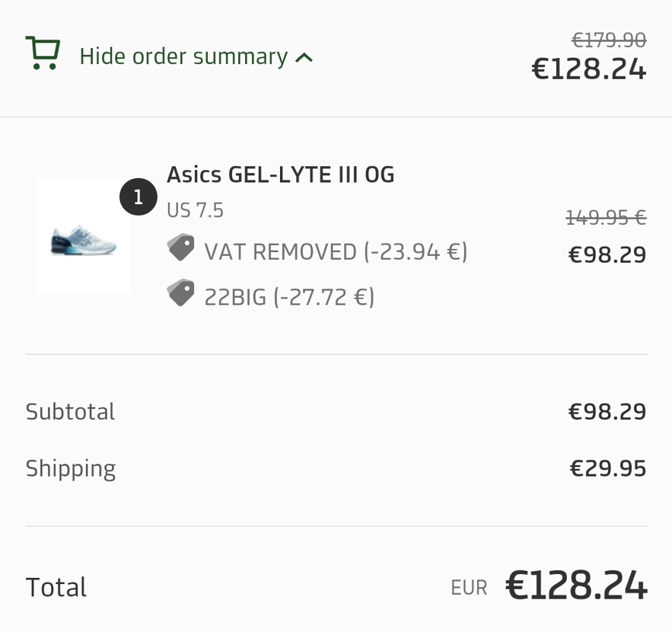Click the final Total amount €128.24
The height and width of the screenshot is (632, 672).
pyautogui.click(x=575, y=586)
